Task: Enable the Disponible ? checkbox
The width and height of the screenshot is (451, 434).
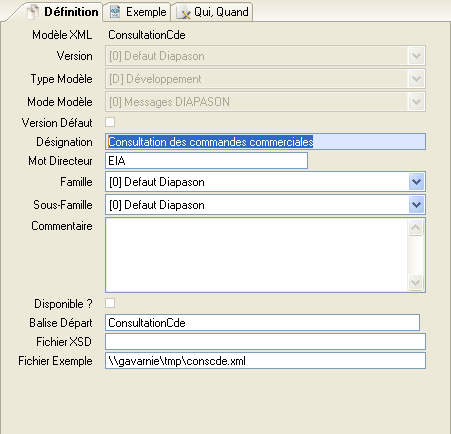Action: tap(110, 303)
